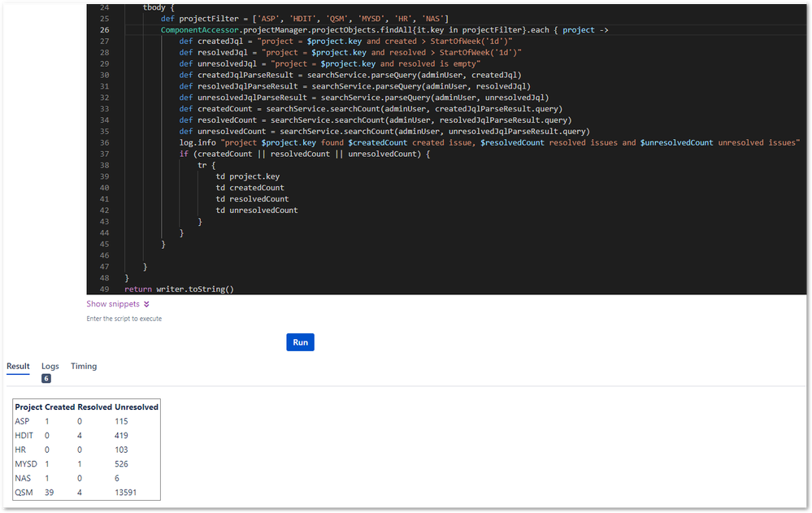
Task: Open the Timing tab
Action: [84, 366]
